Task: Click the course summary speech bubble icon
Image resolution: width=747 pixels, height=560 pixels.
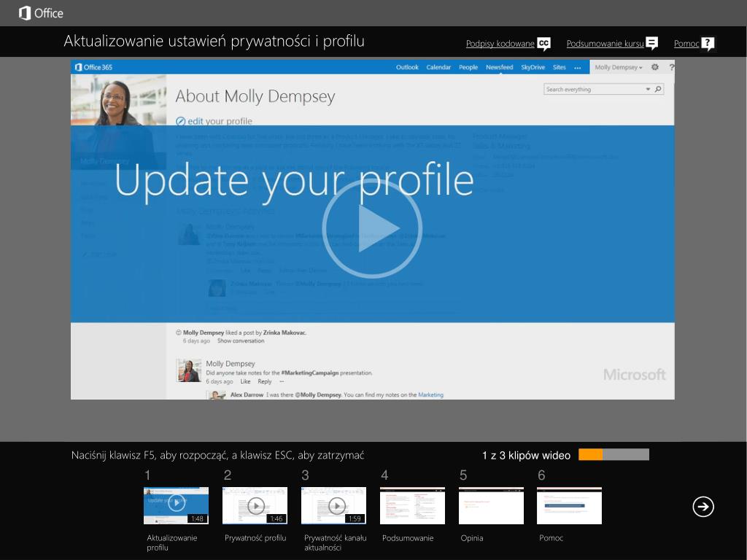Action: (651, 43)
